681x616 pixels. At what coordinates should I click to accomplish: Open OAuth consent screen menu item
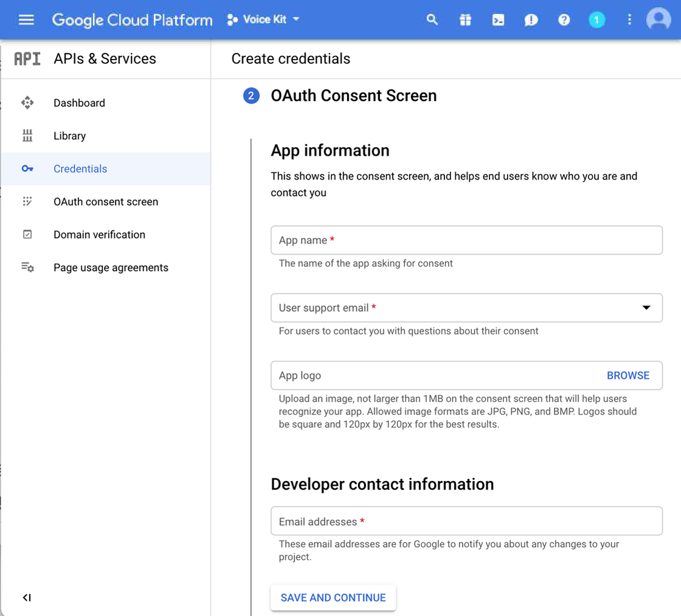tap(106, 201)
